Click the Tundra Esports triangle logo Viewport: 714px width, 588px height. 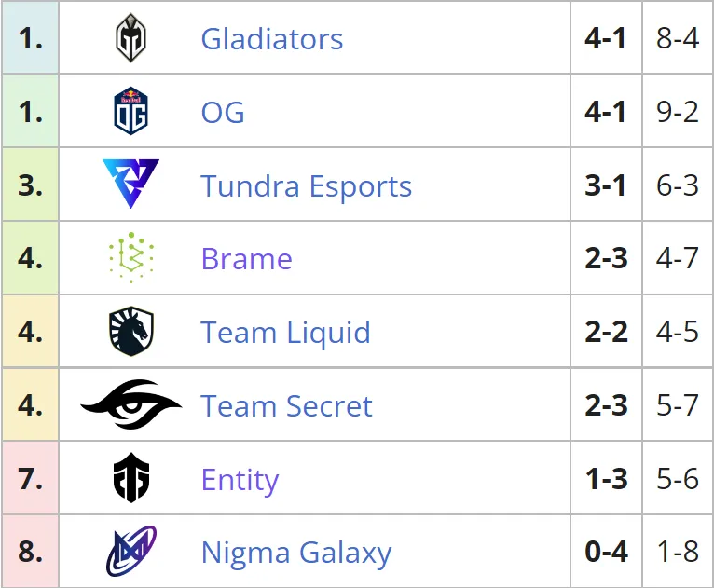click(x=130, y=184)
